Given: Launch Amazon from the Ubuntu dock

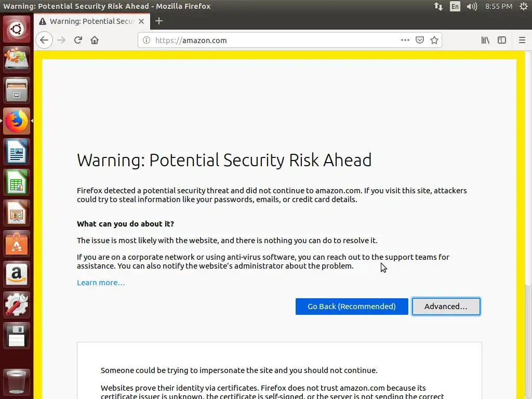Looking at the screenshot, I should tap(17, 274).
